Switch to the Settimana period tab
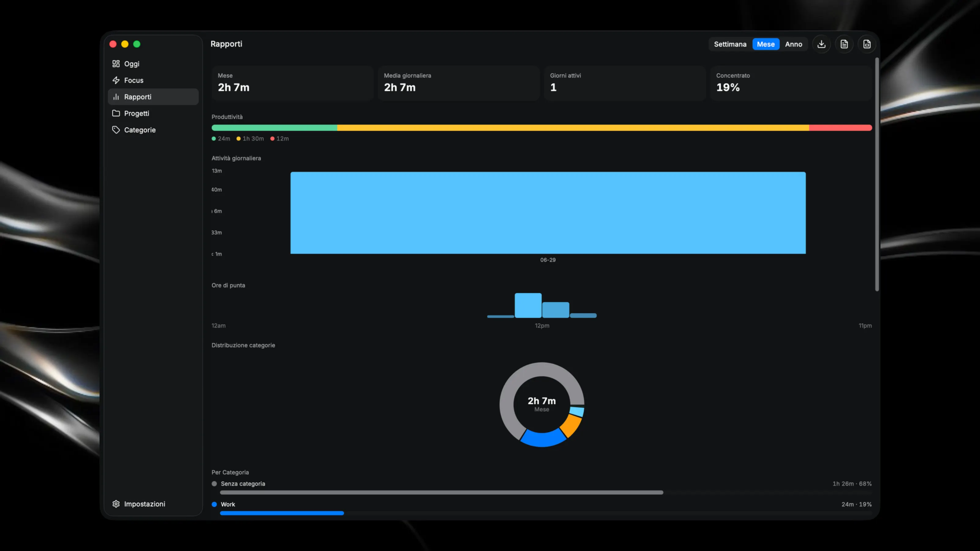This screenshot has width=980, height=551. (x=730, y=44)
